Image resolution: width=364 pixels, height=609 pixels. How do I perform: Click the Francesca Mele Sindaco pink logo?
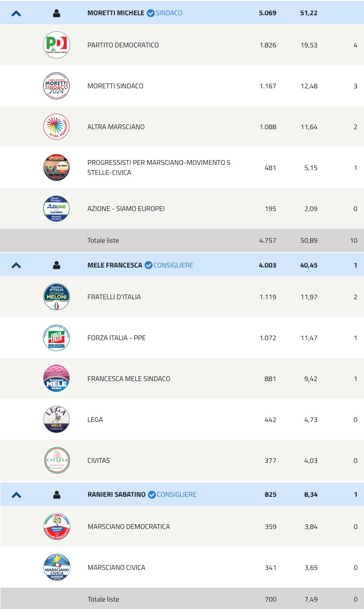(57, 378)
